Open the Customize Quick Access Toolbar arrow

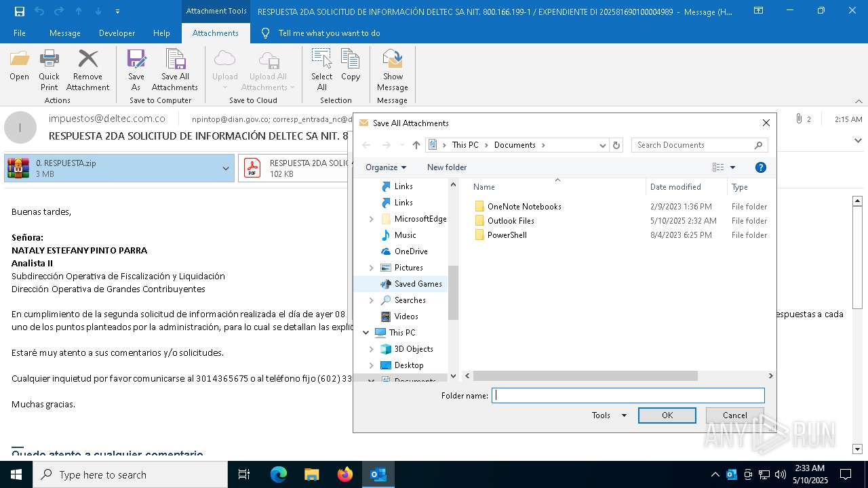pyautogui.click(x=117, y=11)
